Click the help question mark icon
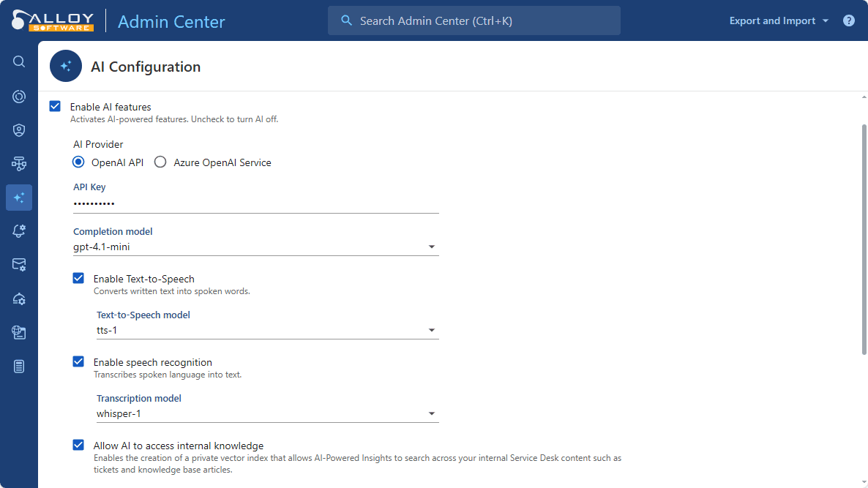 [848, 20]
